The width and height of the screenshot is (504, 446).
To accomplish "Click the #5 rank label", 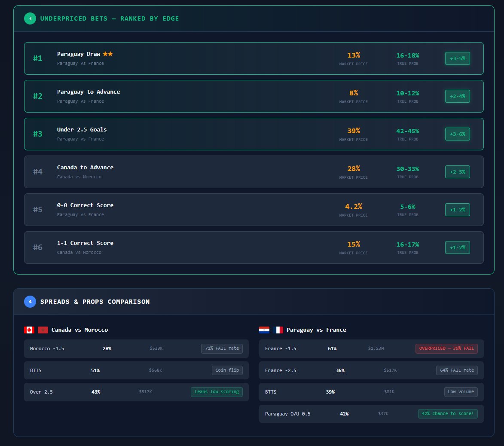I will (38, 210).
